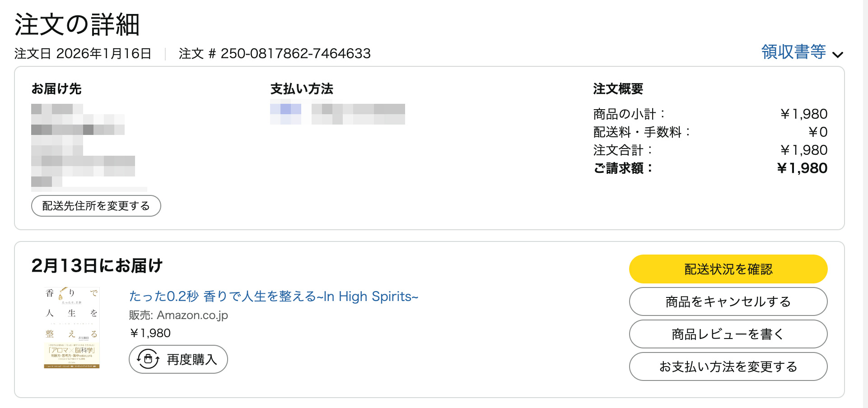Change payment with お支払い方法を変更する
This screenshot has height=408, width=868.
728,367
